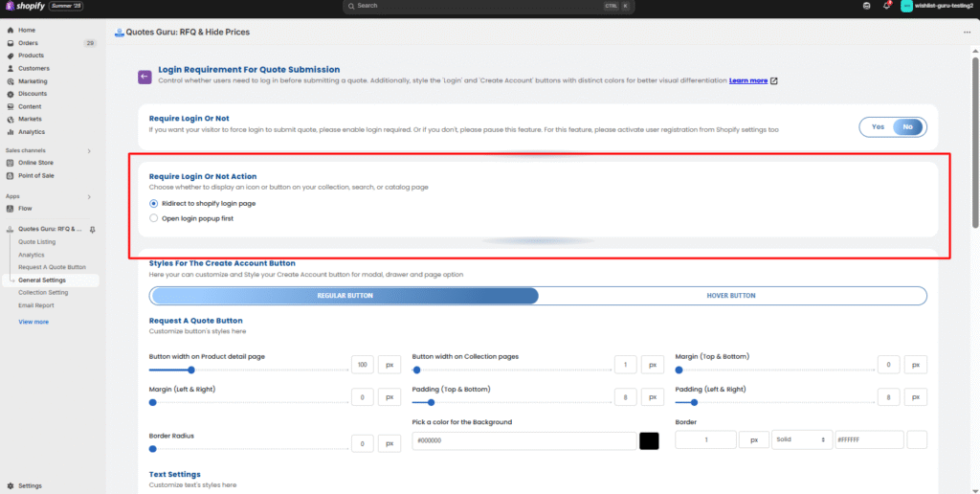Select Redirect to shopify login page

click(154, 204)
